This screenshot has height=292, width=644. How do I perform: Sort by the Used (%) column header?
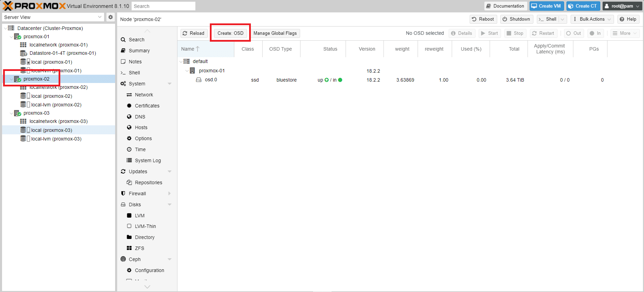(x=471, y=49)
